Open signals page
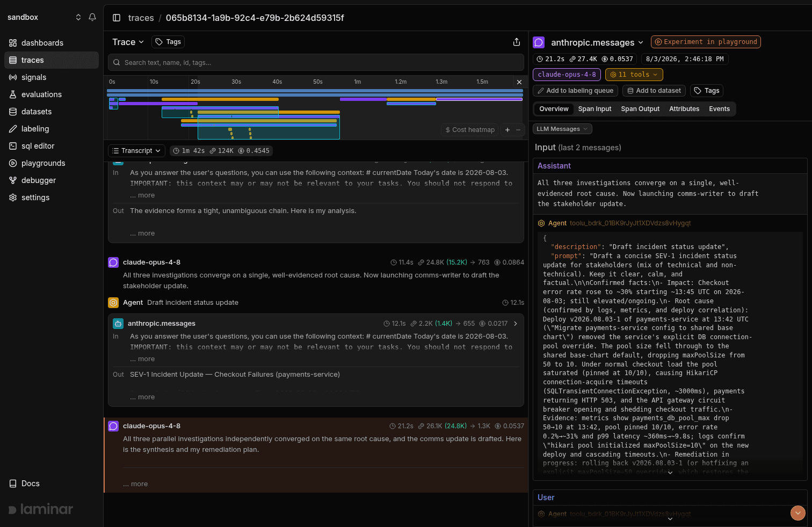 click(x=52, y=77)
